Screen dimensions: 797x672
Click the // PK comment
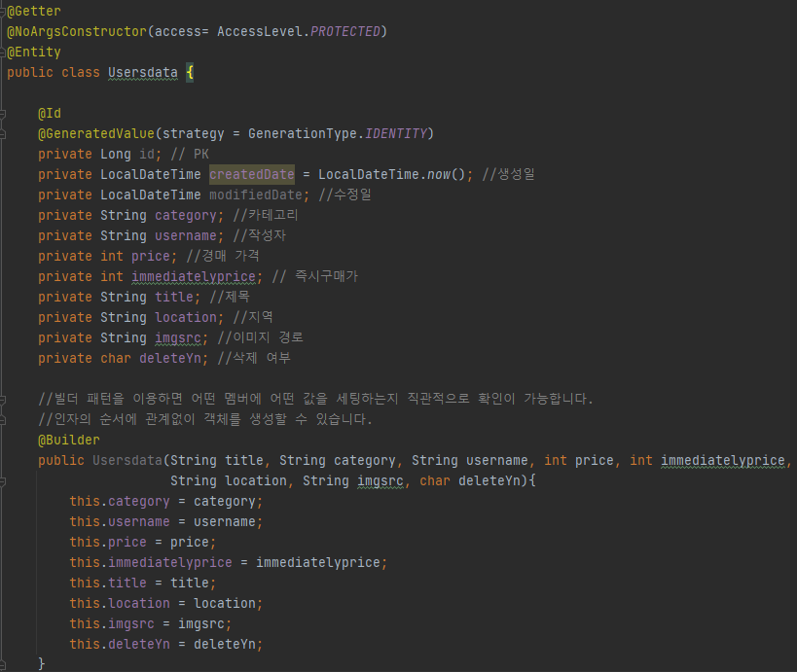(x=190, y=154)
